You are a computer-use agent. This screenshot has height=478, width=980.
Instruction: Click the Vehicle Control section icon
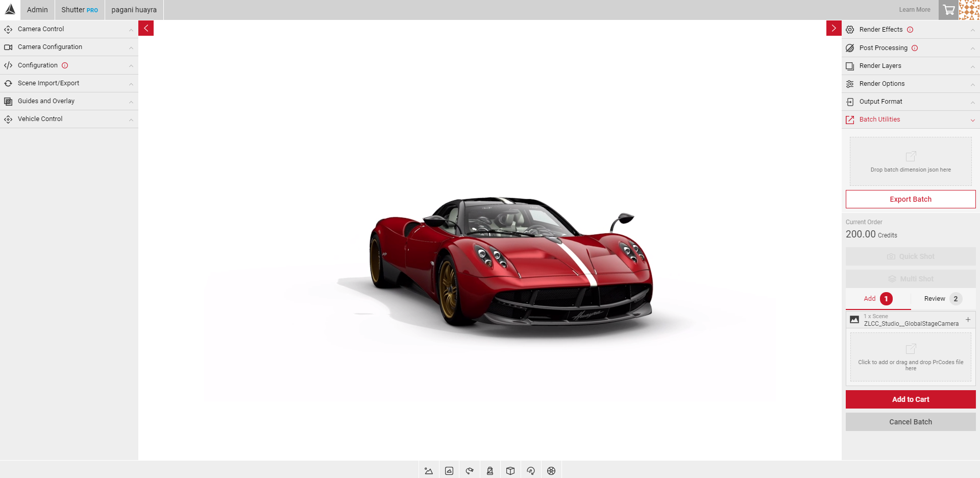click(x=8, y=119)
